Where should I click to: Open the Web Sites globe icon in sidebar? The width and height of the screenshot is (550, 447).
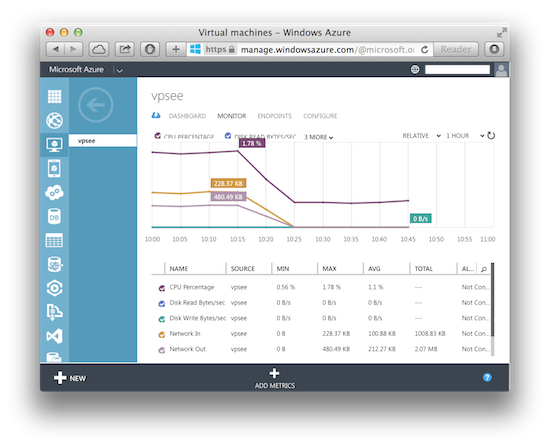click(x=54, y=120)
